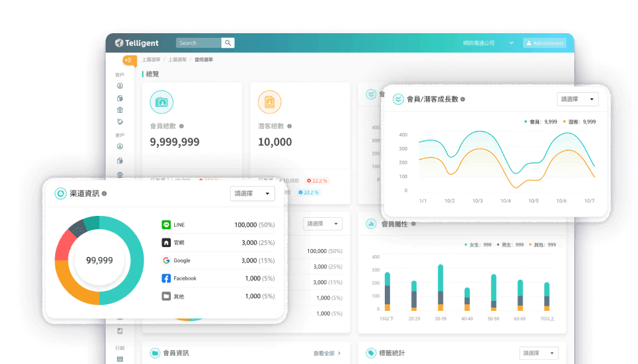
Task: Toggle the orange sidebar collapse button
Action: coord(129,60)
